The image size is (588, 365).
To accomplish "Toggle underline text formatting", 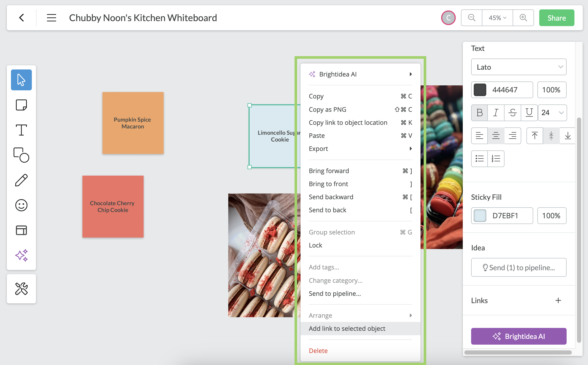I will (529, 113).
